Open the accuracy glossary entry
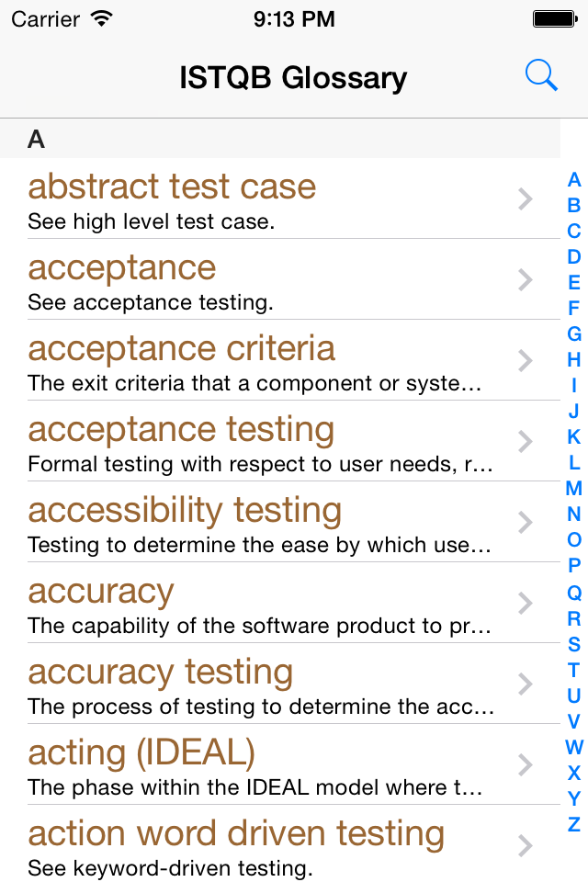Viewport: 588px width, 882px height. click(x=280, y=603)
